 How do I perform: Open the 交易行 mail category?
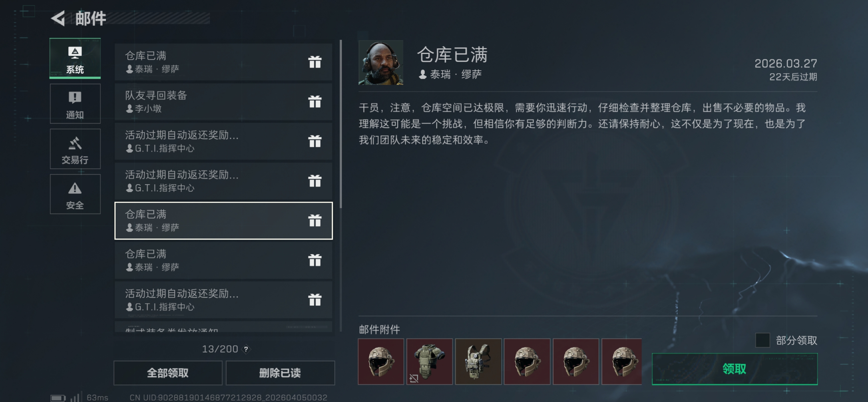tap(75, 149)
